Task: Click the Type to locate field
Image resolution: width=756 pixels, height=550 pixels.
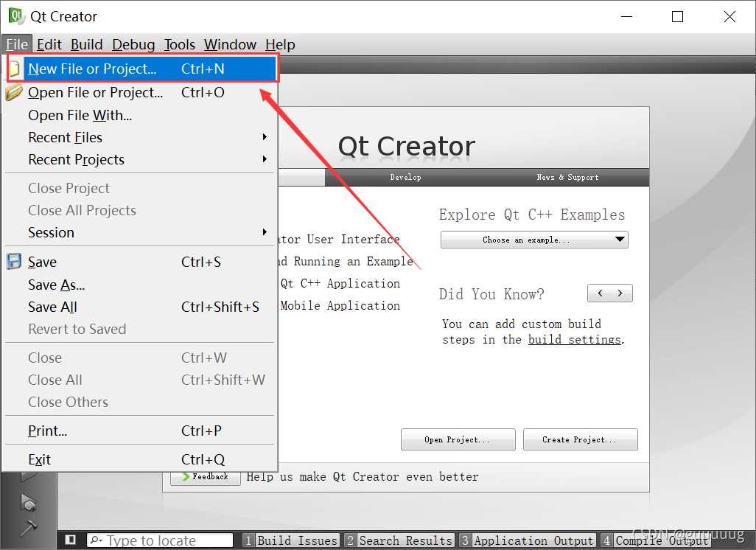Action: click(x=160, y=540)
